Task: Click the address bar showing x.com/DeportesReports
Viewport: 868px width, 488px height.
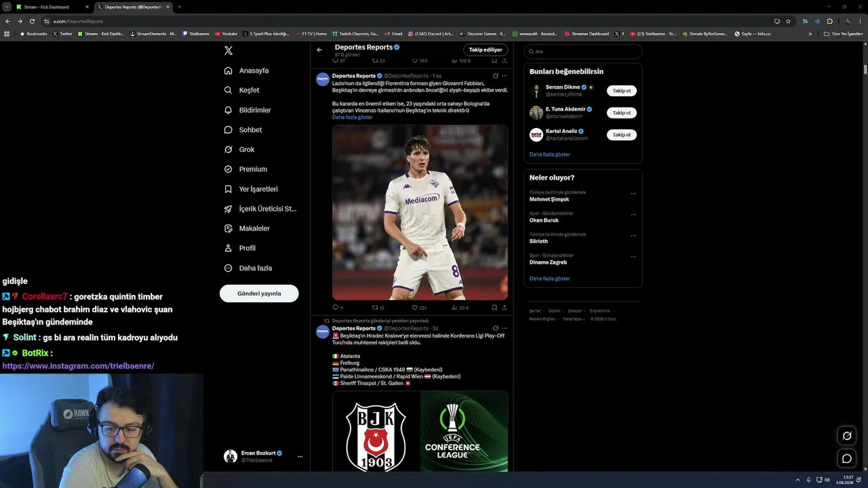Action: pos(407,21)
